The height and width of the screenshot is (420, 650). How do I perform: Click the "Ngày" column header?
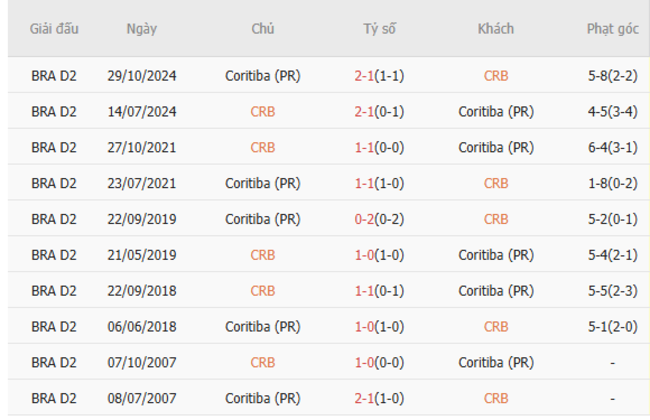click(x=141, y=29)
